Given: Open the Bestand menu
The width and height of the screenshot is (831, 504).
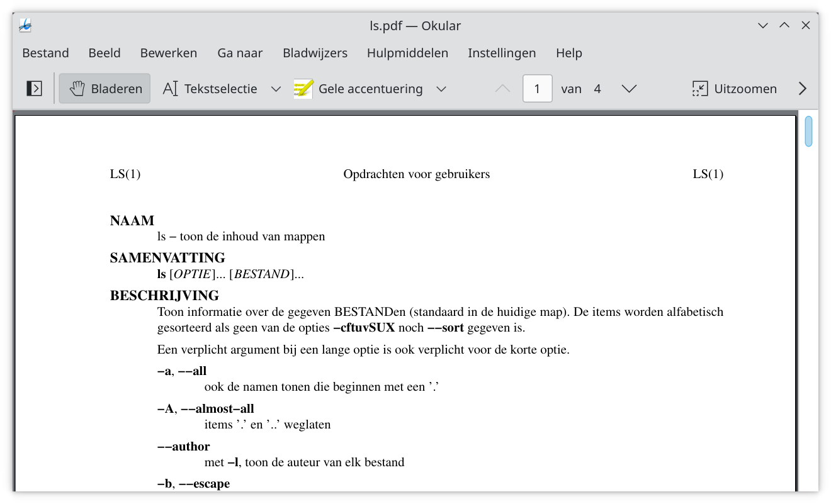Looking at the screenshot, I should point(45,53).
